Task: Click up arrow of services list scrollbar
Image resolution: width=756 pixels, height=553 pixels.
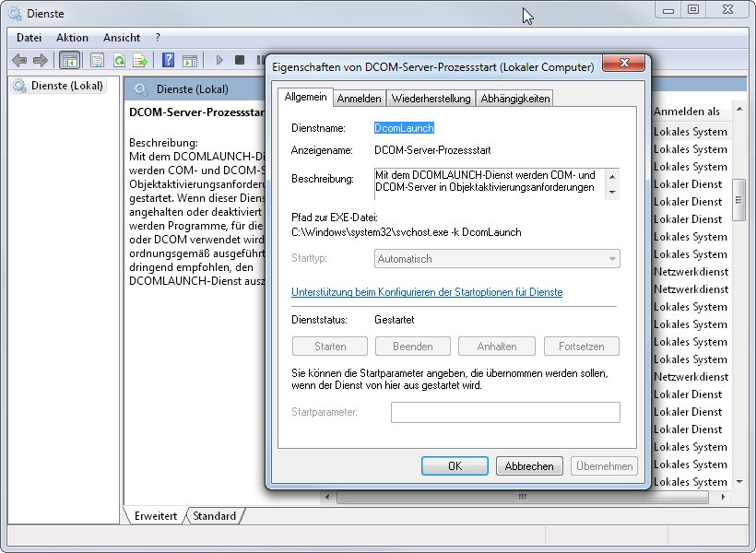Action: pyautogui.click(x=739, y=110)
